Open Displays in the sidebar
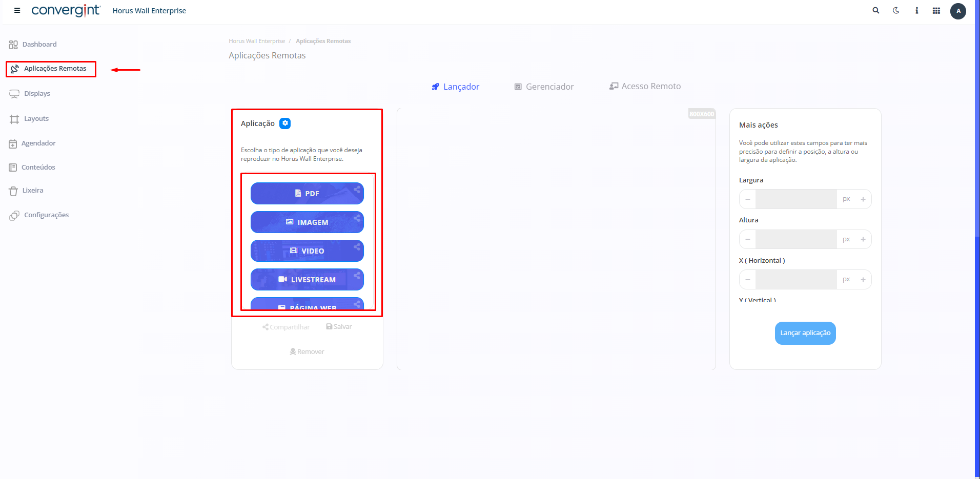The height and width of the screenshot is (479, 980). pos(37,94)
